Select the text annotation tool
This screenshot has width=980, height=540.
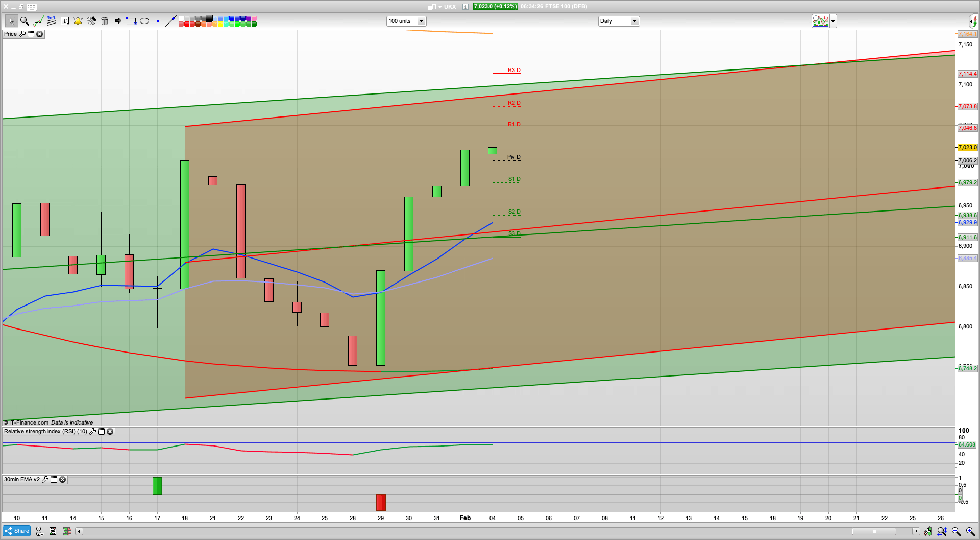point(65,21)
